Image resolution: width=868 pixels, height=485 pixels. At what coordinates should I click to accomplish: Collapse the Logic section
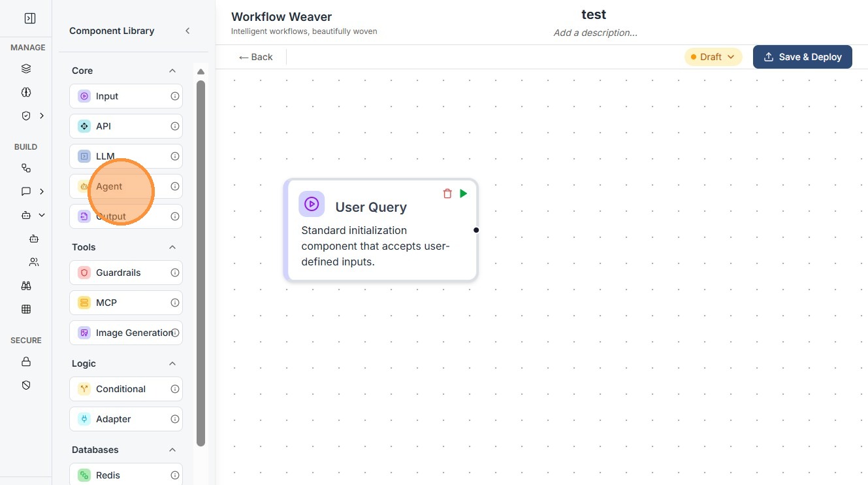click(172, 363)
